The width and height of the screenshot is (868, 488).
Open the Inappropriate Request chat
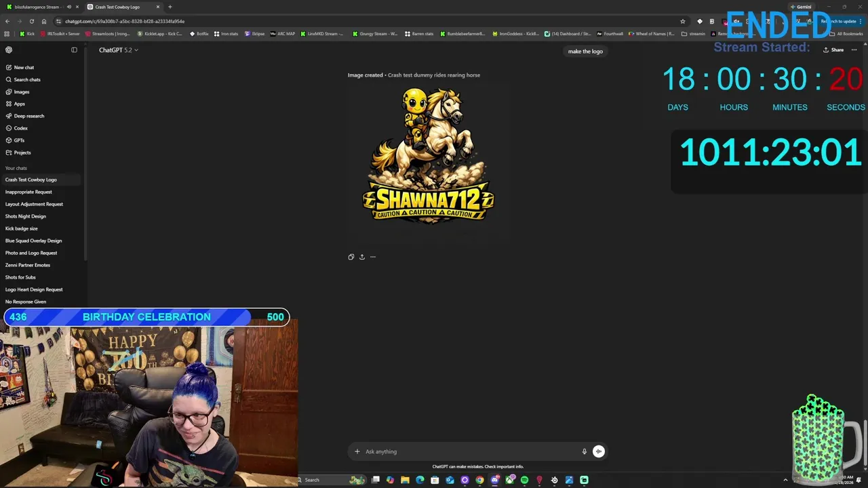(41, 192)
